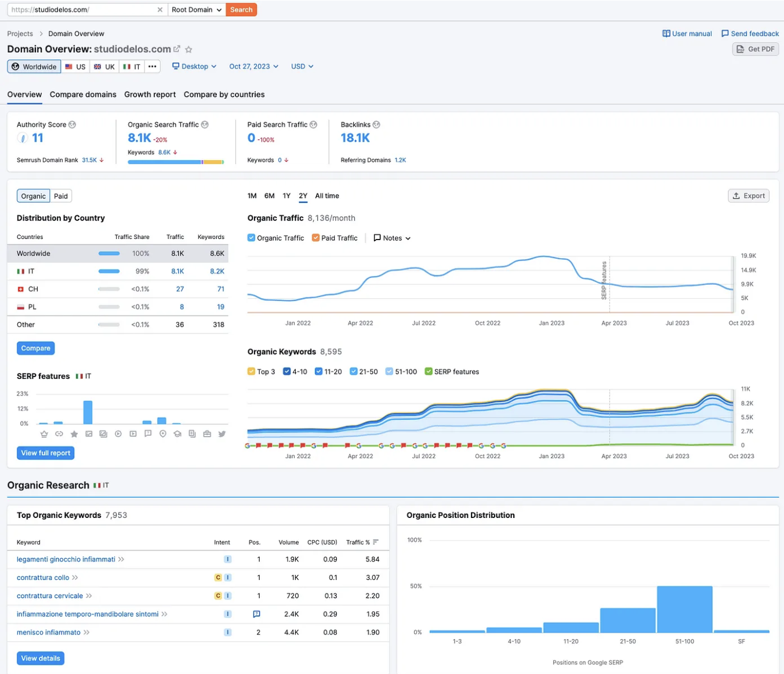Select 6M time range

tap(269, 196)
